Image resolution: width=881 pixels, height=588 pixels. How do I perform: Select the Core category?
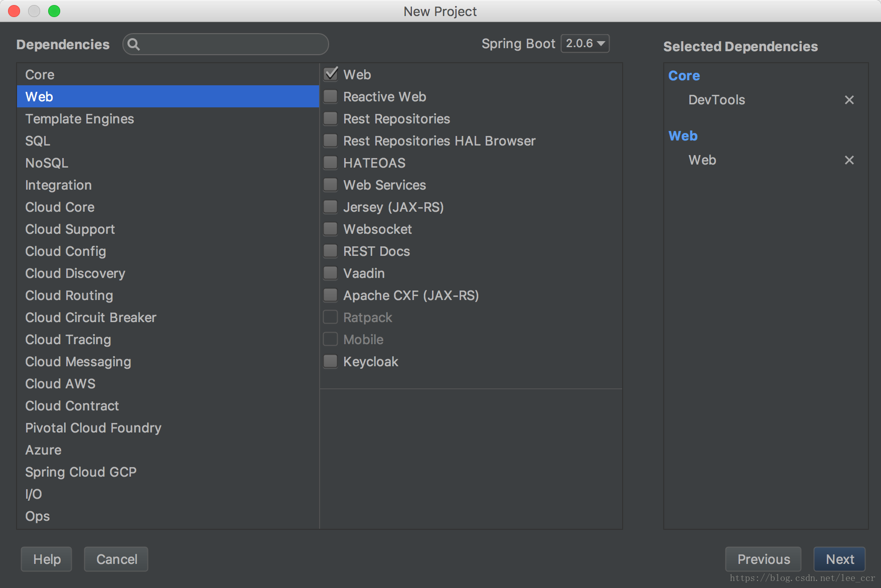(168, 74)
